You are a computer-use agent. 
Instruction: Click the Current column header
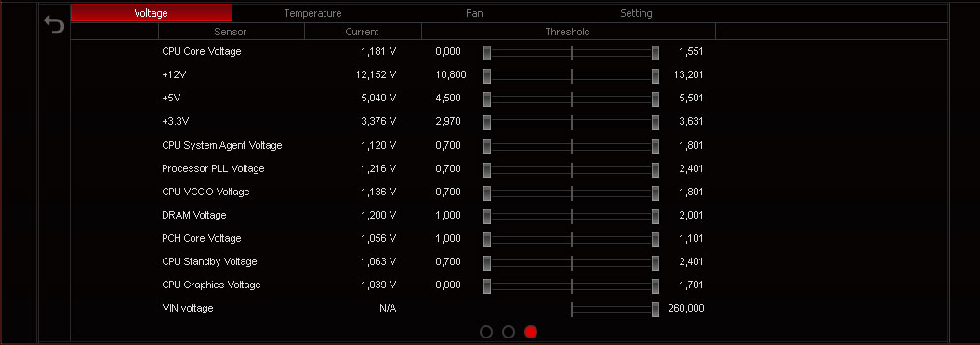point(363,32)
